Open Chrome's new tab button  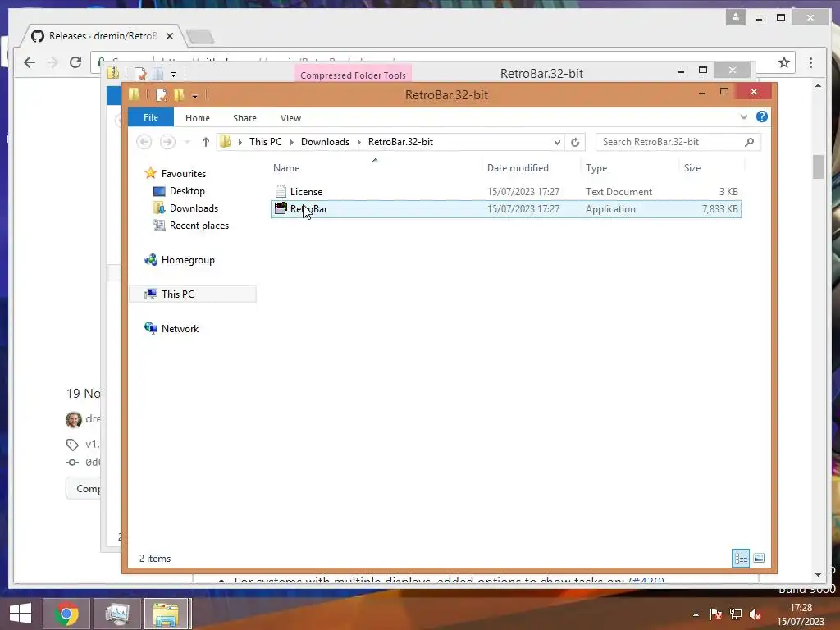coord(200,36)
